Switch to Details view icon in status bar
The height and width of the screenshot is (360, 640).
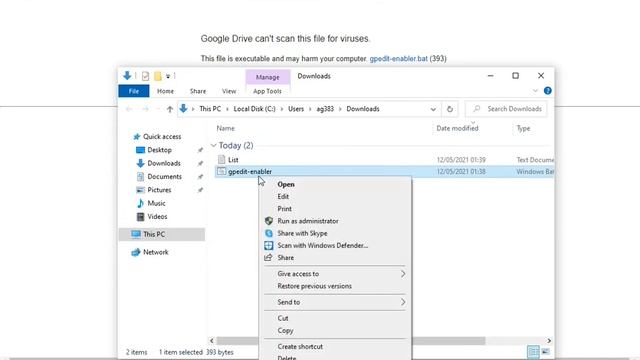(x=533, y=351)
